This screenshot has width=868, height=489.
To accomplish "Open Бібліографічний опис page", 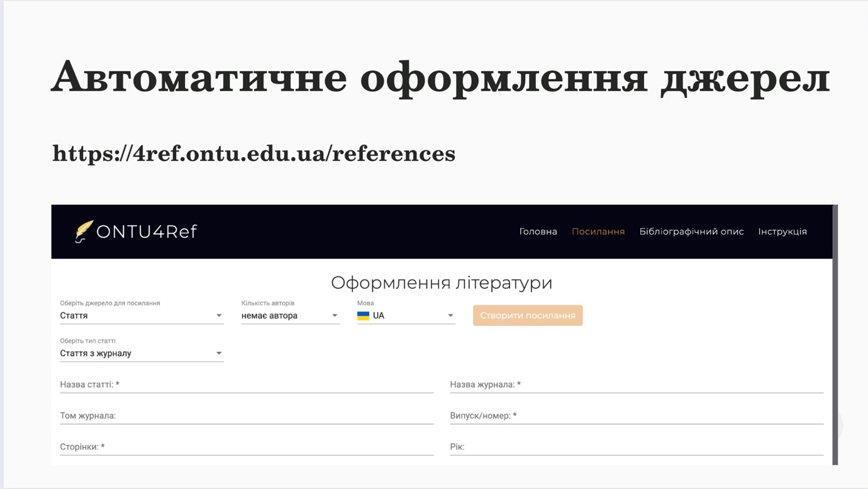I will [x=691, y=232].
